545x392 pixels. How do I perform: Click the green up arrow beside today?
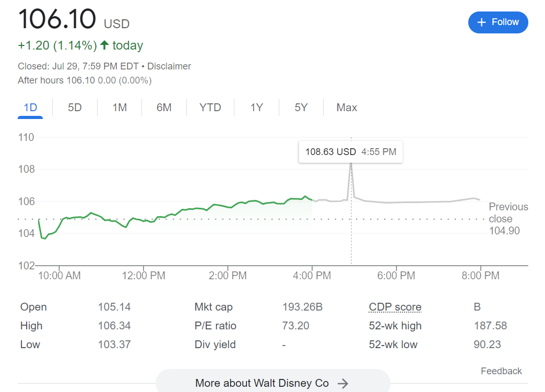(x=104, y=45)
